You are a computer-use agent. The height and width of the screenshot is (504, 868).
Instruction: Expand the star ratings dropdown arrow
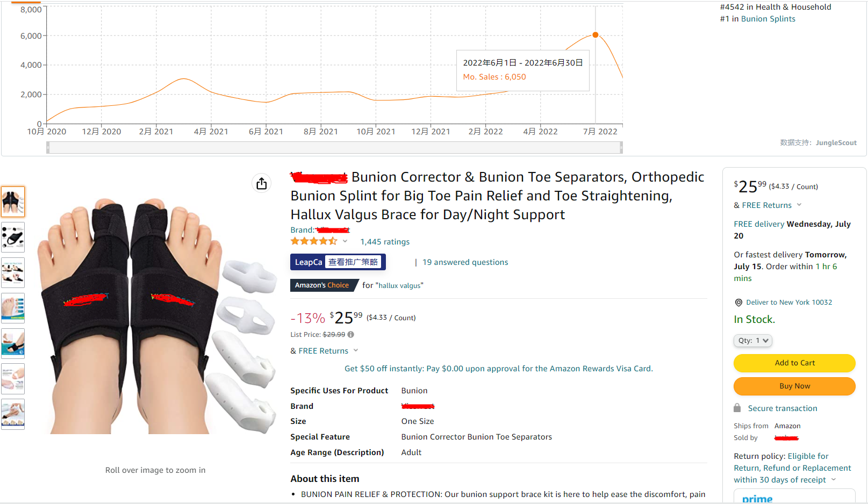[345, 241]
